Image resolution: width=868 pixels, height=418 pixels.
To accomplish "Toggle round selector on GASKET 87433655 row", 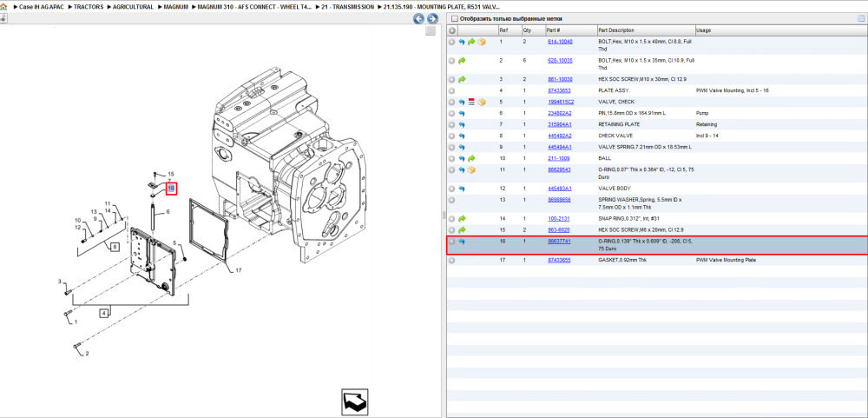I will [451, 260].
